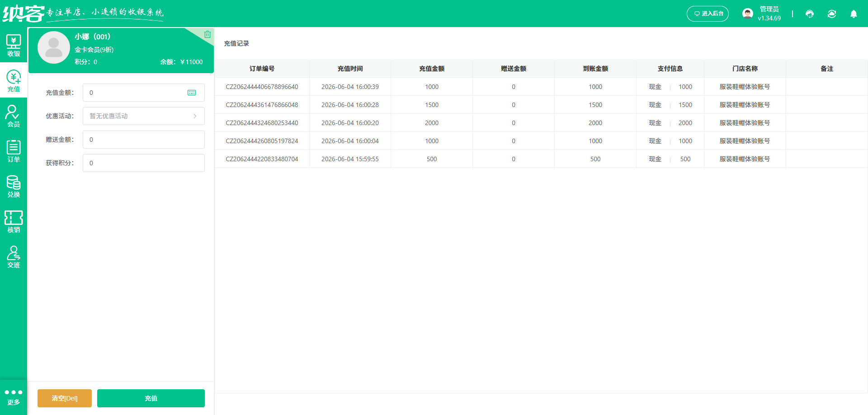
Task: Open numeric keypad icon in 充值金额 field
Action: (x=192, y=93)
